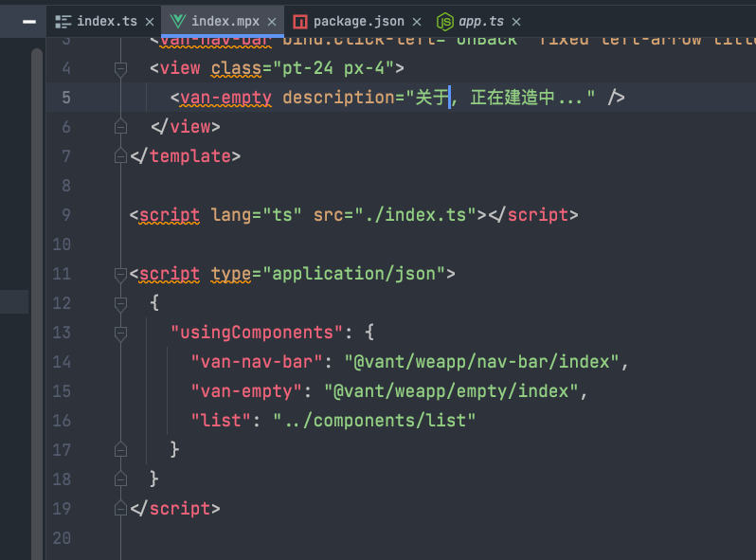The height and width of the screenshot is (560, 756).
Task: Click script fold end marker on line 19
Action: tap(120, 509)
